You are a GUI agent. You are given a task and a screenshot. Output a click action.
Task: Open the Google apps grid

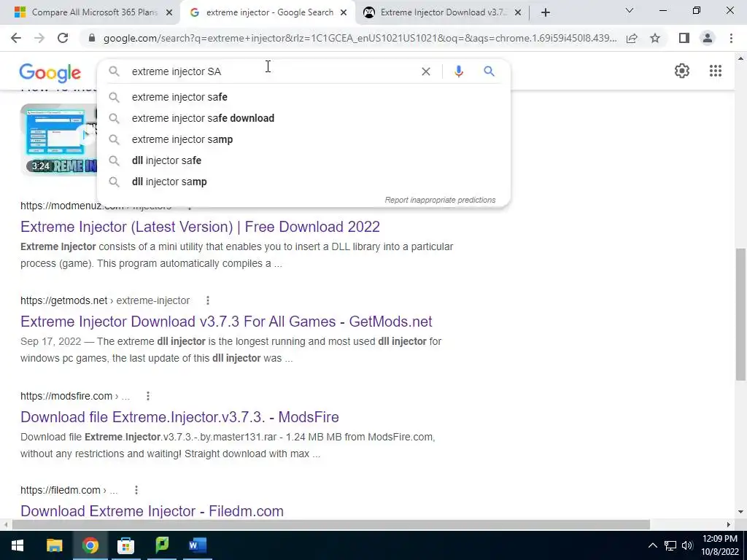pyautogui.click(x=716, y=71)
